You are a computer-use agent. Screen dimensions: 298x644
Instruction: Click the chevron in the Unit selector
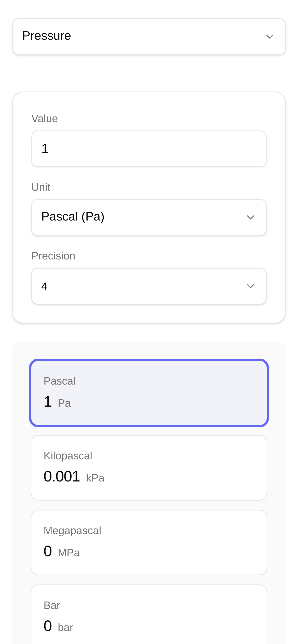[x=251, y=217]
